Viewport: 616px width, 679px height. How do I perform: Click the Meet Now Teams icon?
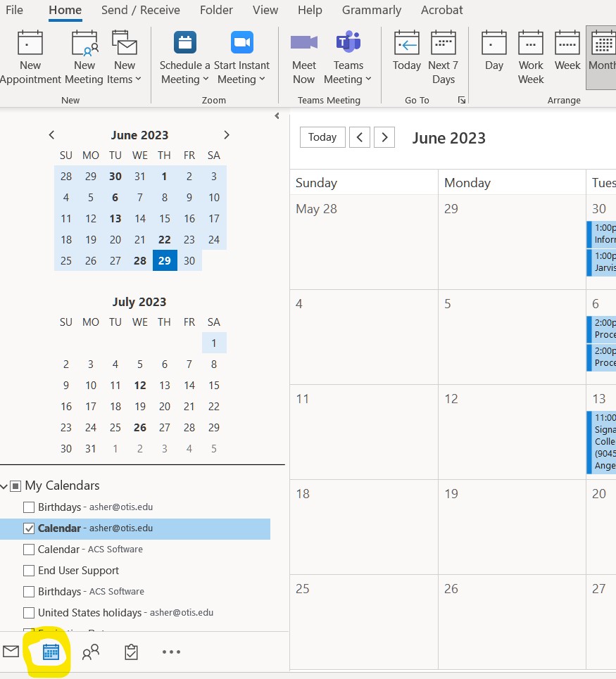pyautogui.click(x=303, y=42)
